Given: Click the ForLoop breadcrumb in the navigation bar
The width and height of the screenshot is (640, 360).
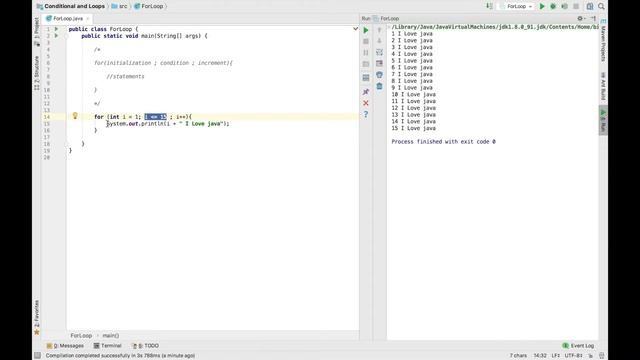Looking at the screenshot, I should coord(149,6).
